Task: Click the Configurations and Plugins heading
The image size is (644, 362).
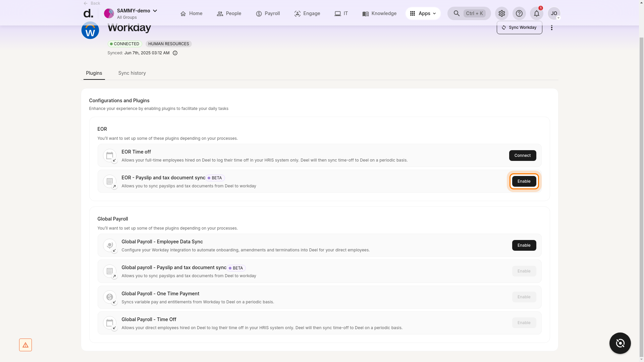Action: coord(119,101)
